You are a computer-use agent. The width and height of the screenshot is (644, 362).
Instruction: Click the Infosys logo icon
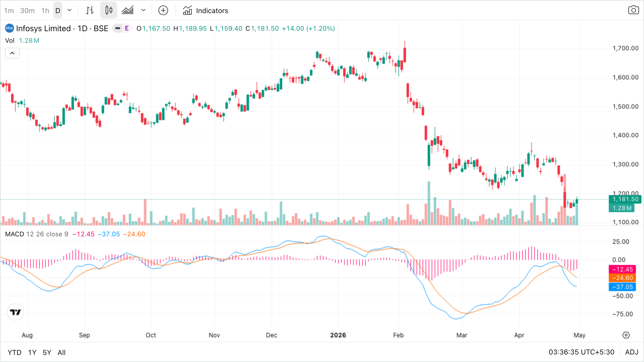coord(9,28)
